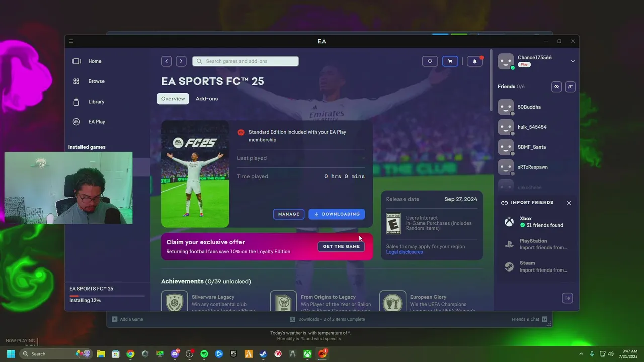Focus the Search games and add-ons field

[x=246, y=61]
